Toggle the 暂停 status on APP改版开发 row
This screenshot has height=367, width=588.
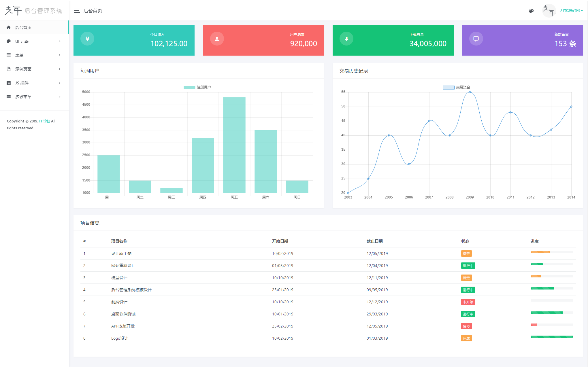pos(466,326)
